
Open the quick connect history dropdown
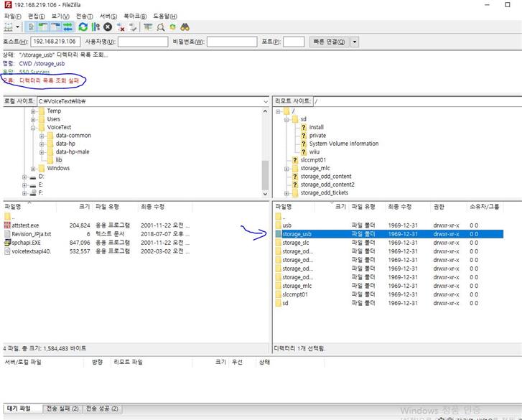(x=353, y=42)
